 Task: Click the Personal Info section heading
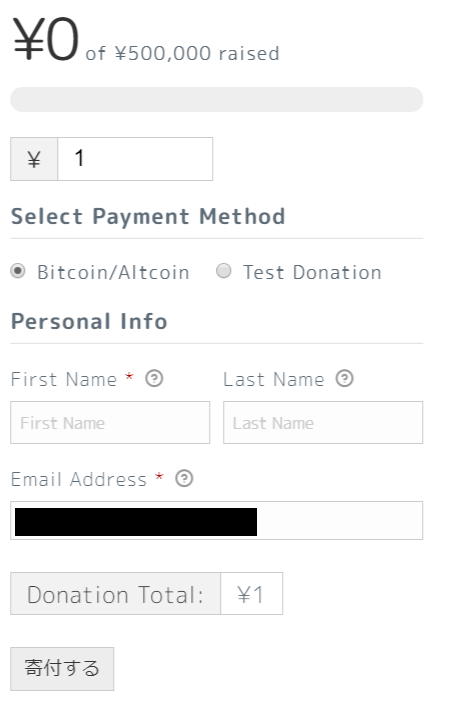point(89,321)
